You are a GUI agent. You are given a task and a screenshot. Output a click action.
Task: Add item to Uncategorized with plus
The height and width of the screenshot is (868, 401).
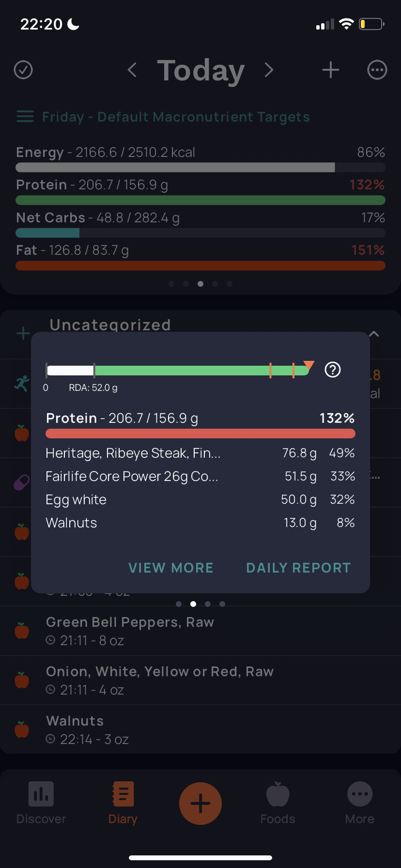click(23, 333)
